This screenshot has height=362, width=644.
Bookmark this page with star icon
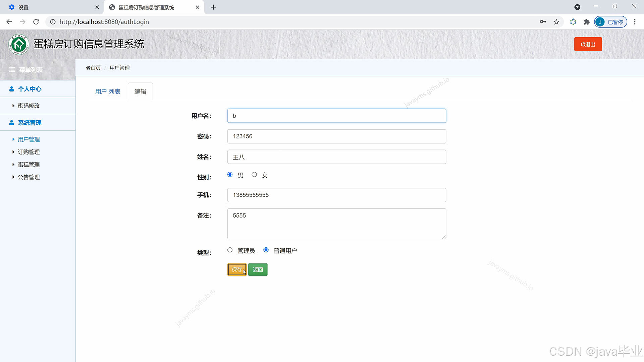556,22
